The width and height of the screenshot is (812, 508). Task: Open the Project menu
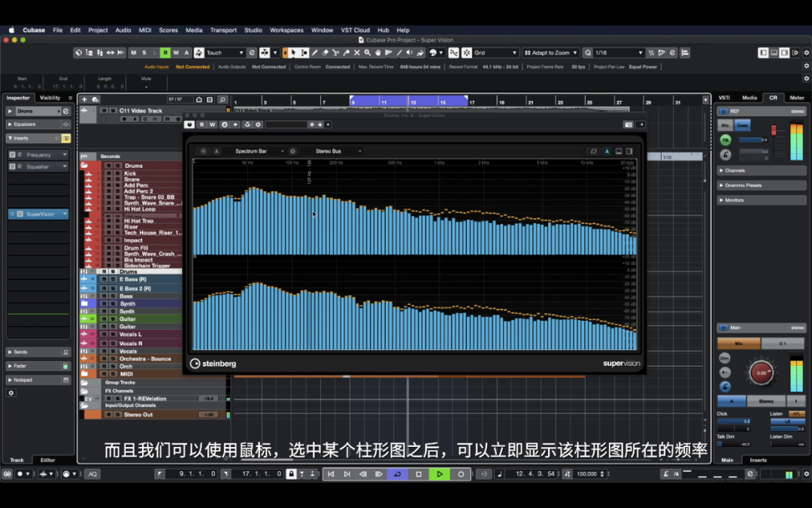(98, 30)
